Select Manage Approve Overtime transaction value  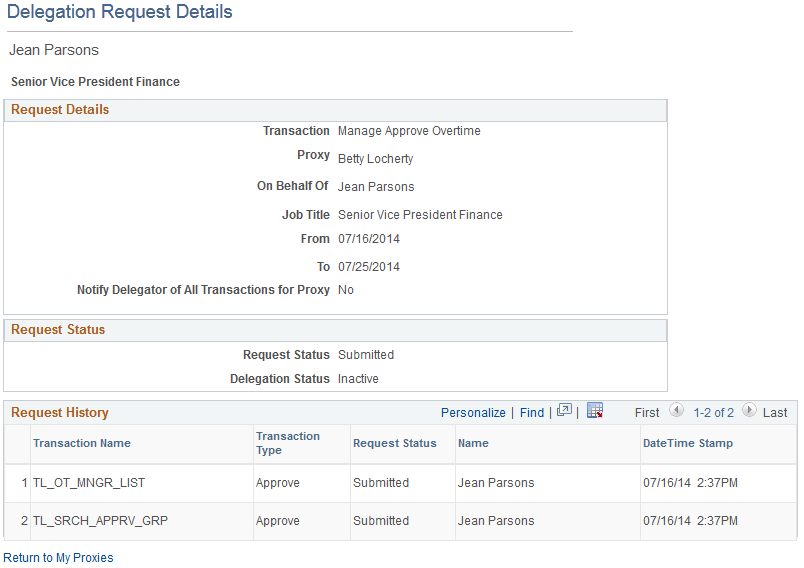[409, 131]
